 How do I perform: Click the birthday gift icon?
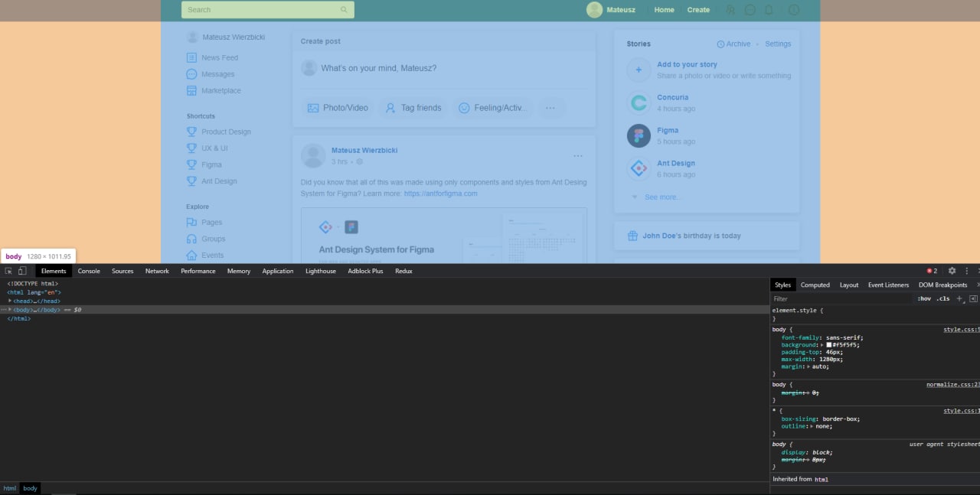(632, 236)
